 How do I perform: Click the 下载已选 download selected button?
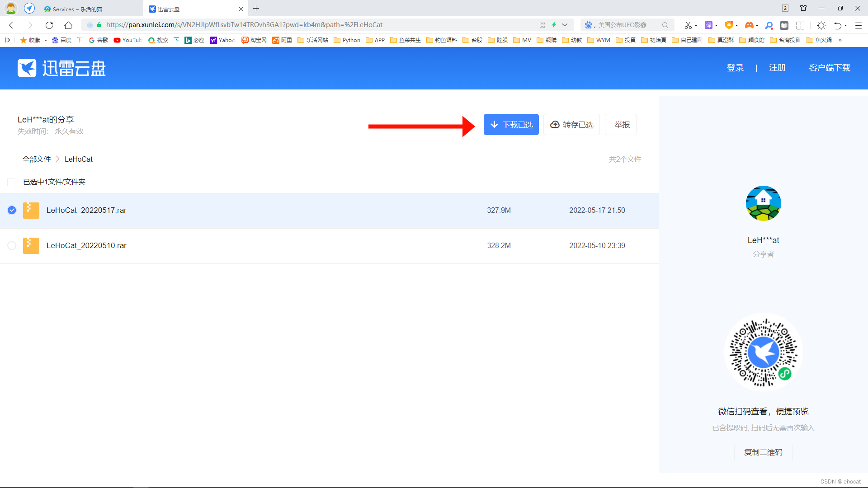point(511,125)
